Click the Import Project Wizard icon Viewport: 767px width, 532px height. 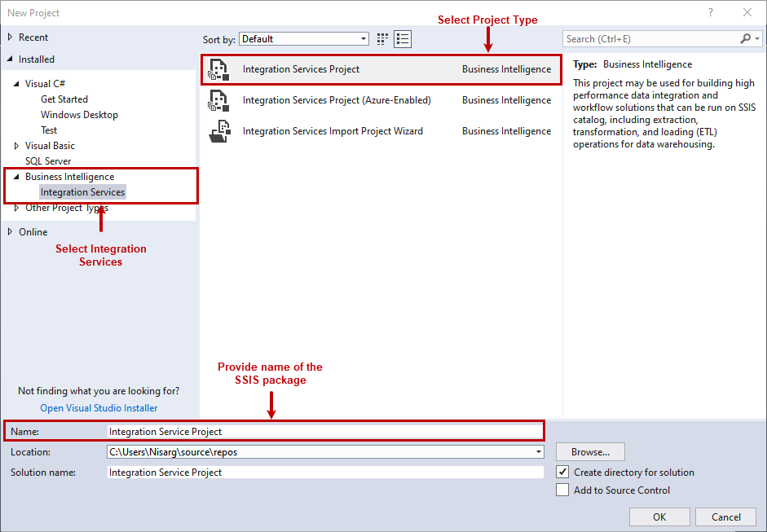219,131
